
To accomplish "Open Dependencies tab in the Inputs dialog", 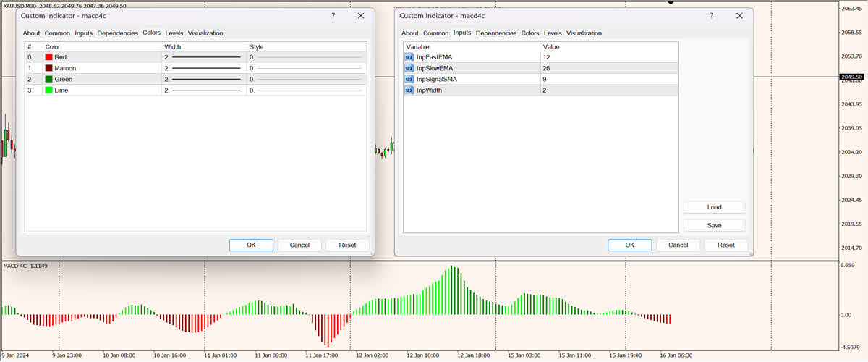I will [x=496, y=33].
